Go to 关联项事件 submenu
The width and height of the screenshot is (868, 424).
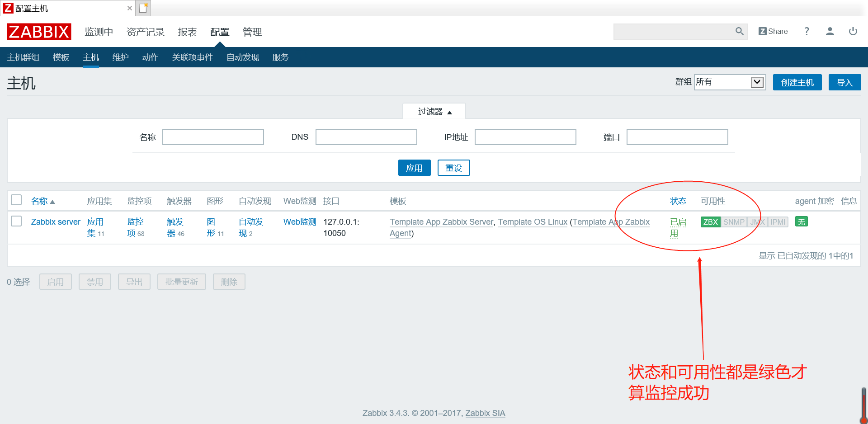pos(193,57)
